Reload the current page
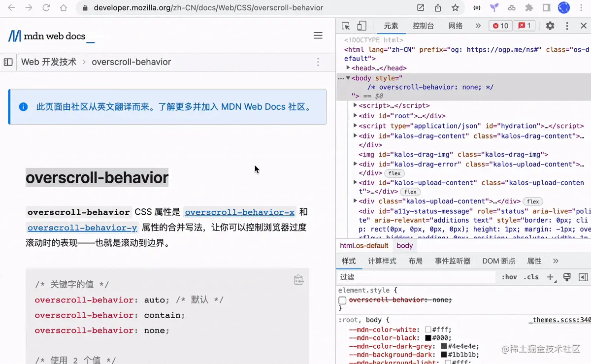This screenshot has width=591, height=364. coord(46,8)
